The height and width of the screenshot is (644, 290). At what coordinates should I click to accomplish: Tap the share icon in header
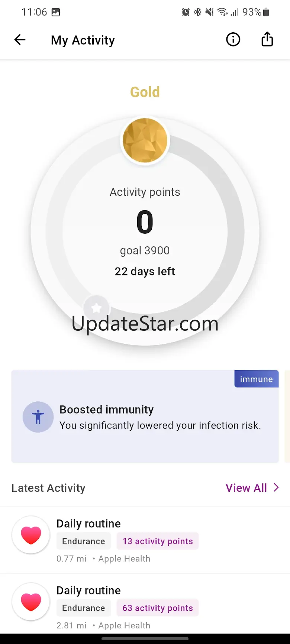(x=267, y=39)
